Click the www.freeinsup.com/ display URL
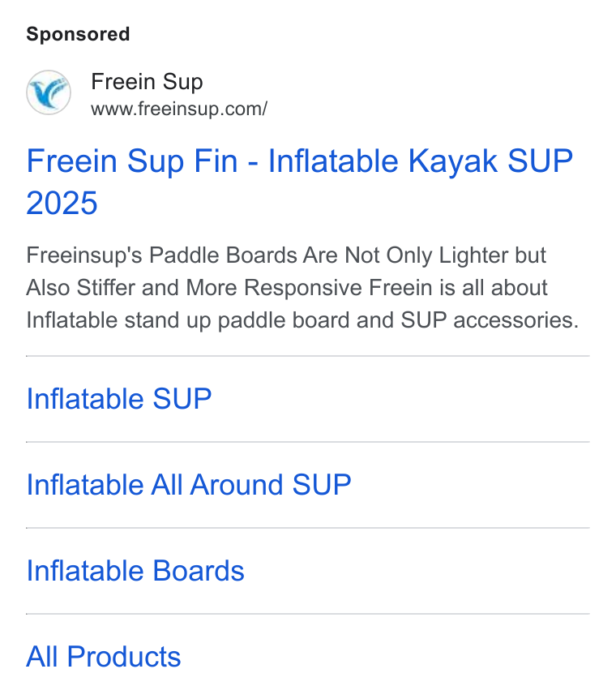 tap(179, 109)
